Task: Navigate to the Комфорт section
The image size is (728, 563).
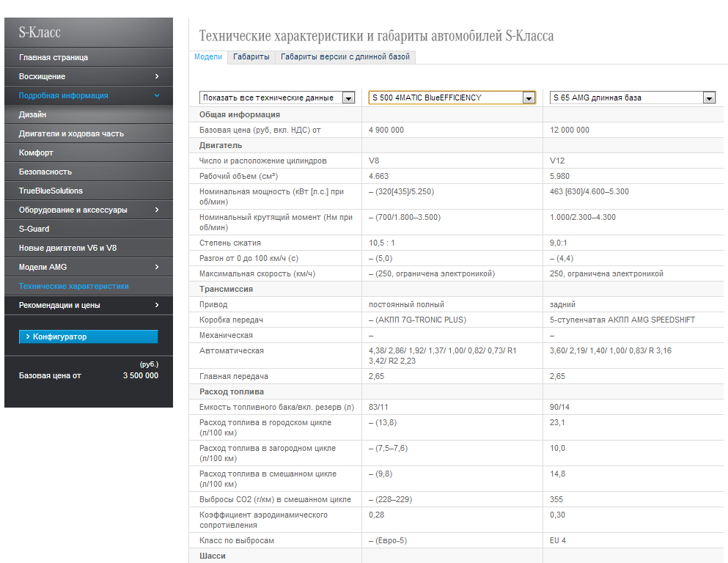Action: click(x=36, y=152)
